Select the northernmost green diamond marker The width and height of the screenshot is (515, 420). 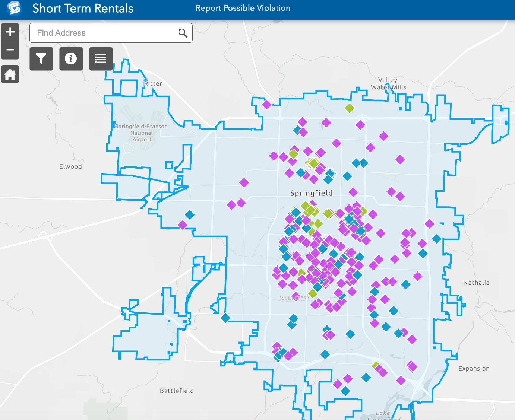pos(349,108)
